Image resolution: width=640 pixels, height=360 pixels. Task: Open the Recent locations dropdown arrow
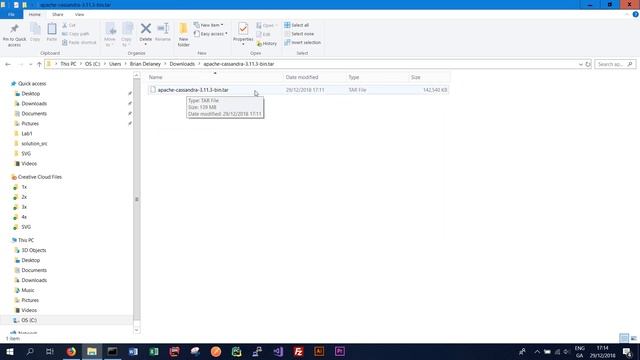(31, 64)
